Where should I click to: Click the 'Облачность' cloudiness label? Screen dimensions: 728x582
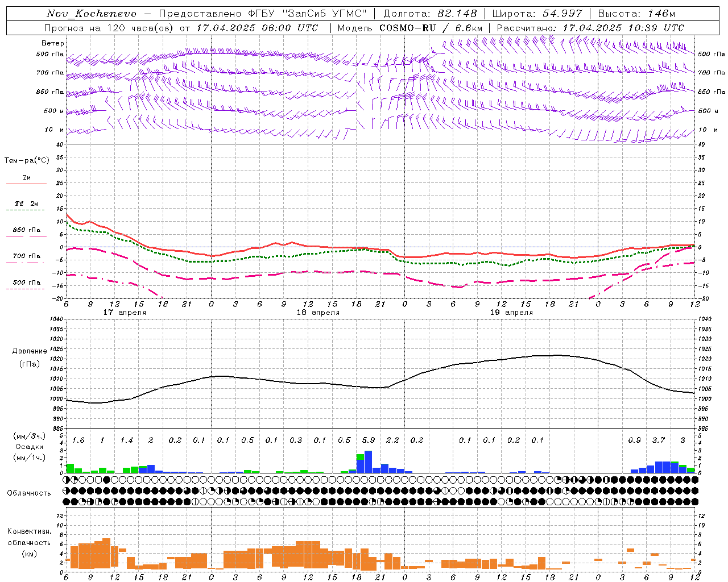[29, 493]
